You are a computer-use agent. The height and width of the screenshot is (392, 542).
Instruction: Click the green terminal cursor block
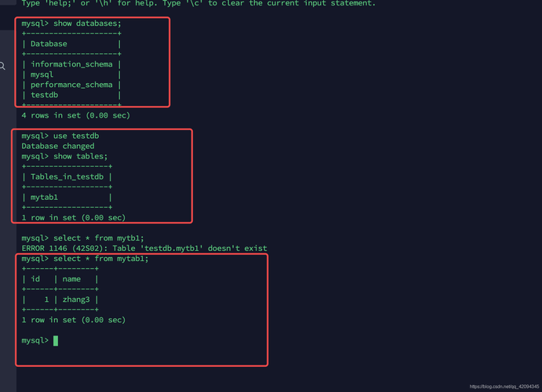click(56, 340)
